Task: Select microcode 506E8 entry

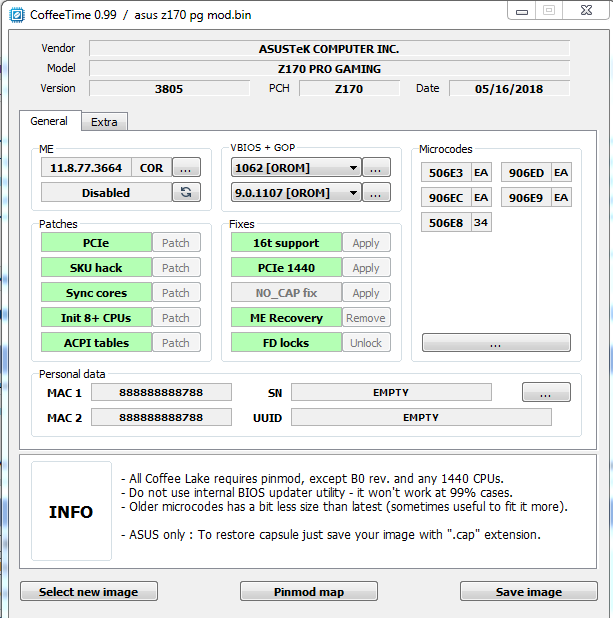Action: pyautogui.click(x=446, y=223)
